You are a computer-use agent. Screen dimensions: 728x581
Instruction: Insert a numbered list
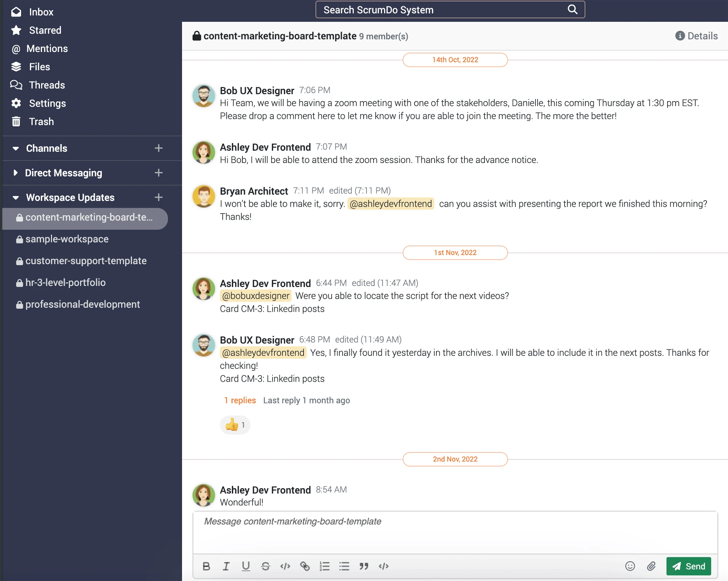point(324,566)
